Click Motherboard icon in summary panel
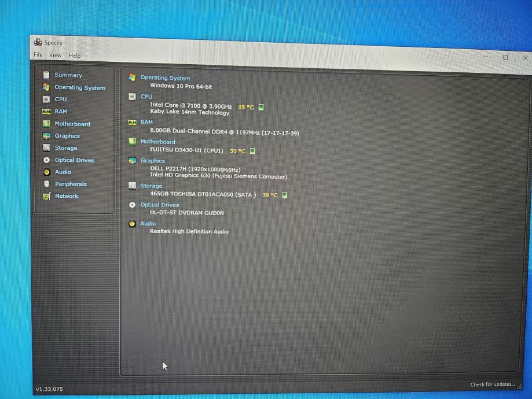 (133, 141)
